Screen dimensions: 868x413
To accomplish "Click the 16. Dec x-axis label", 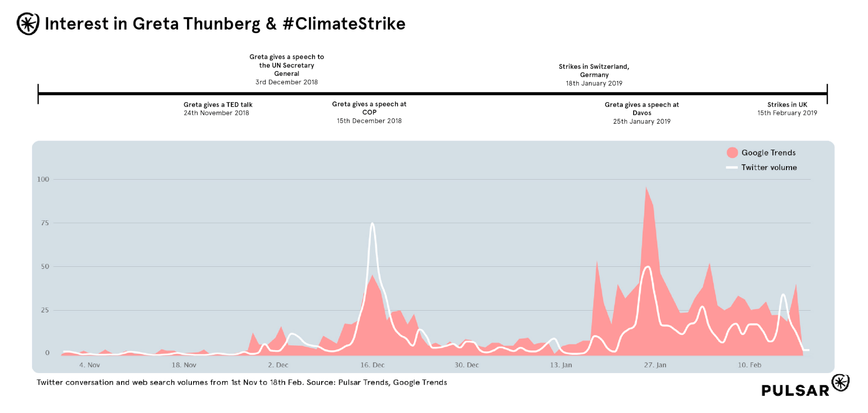I will 372,365.
